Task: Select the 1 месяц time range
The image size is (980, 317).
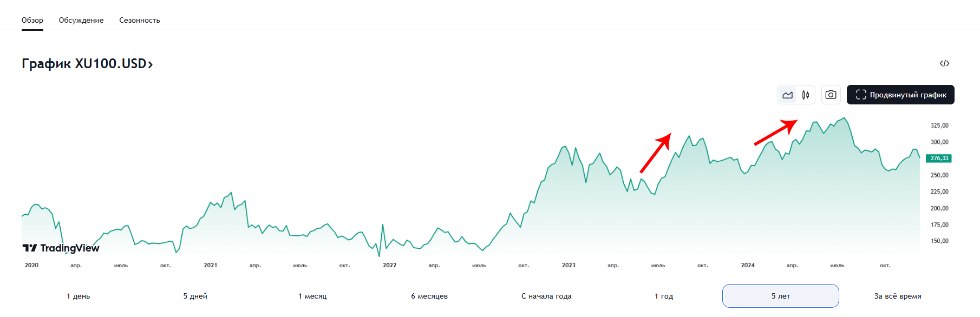Action: [312, 296]
